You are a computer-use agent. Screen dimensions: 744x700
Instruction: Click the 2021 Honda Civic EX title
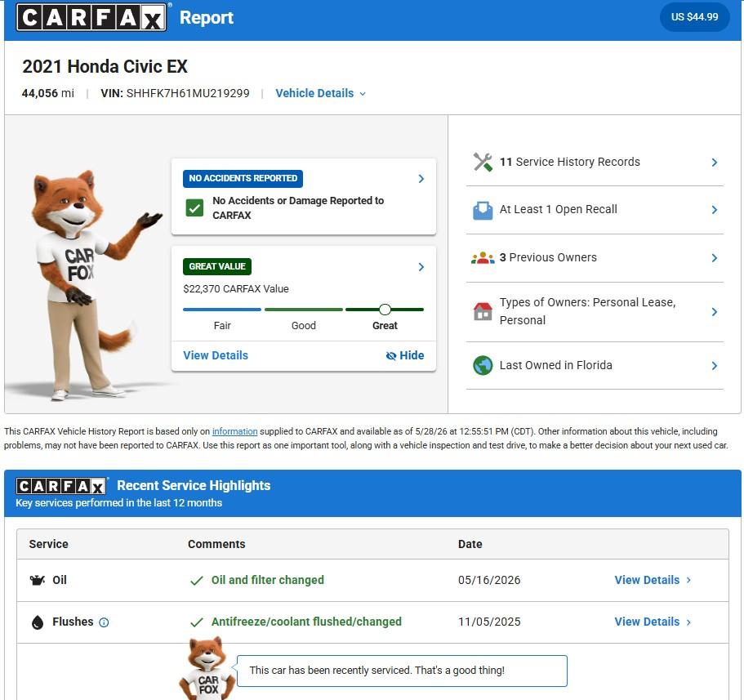tap(105, 66)
